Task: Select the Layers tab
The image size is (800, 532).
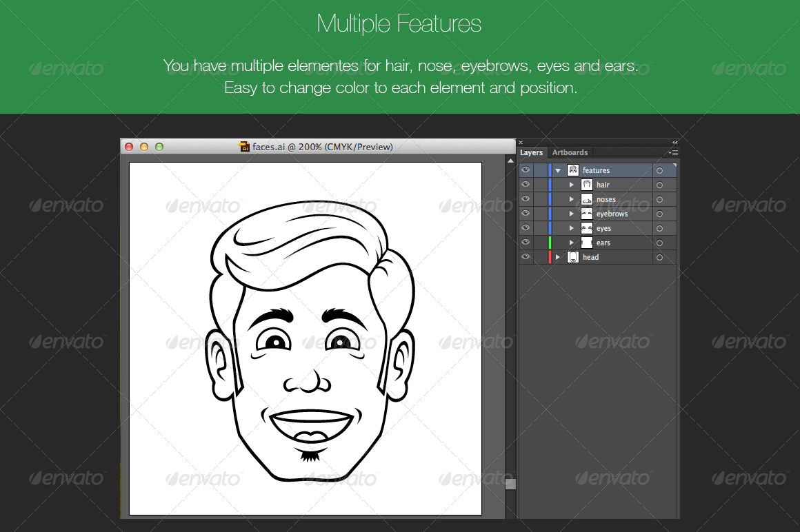Action: pos(532,152)
